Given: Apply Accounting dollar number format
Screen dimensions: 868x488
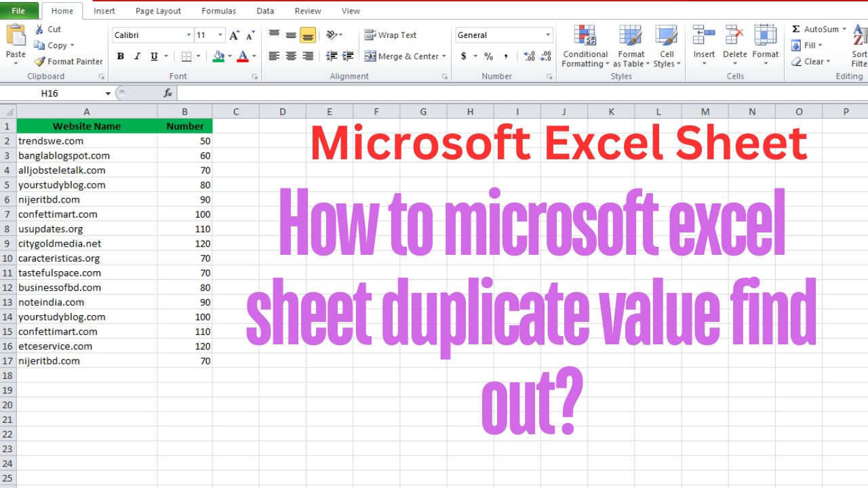Looking at the screenshot, I should (464, 56).
